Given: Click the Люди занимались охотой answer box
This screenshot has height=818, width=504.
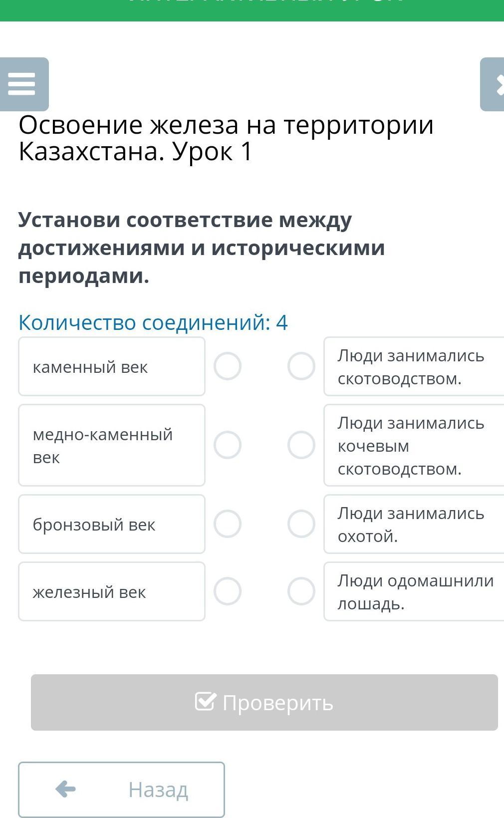Looking at the screenshot, I should click(x=414, y=524).
